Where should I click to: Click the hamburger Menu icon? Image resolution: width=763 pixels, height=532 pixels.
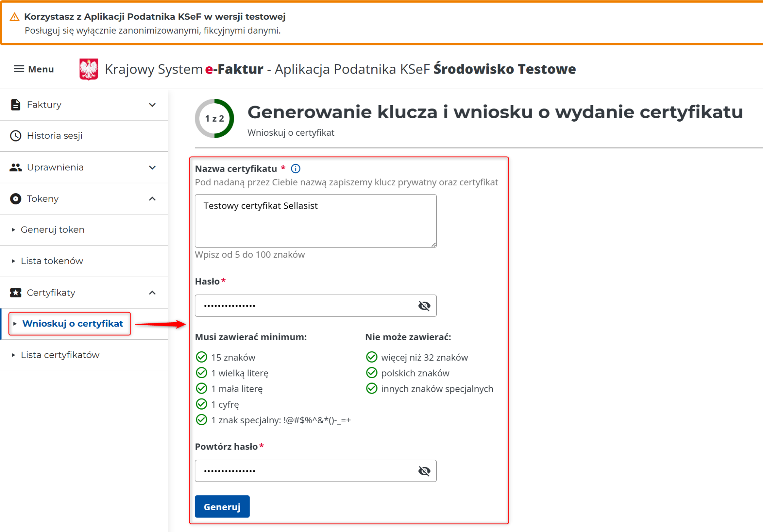click(19, 69)
